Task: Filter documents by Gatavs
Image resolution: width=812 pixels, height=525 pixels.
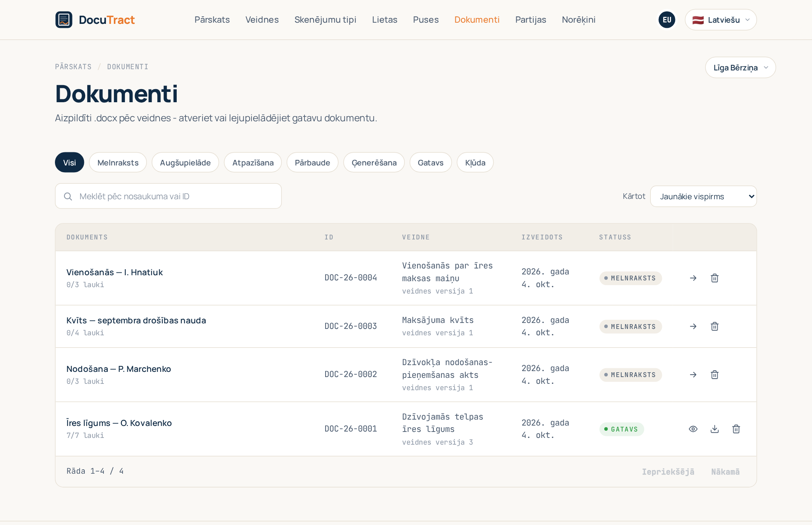Action: click(x=430, y=162)
